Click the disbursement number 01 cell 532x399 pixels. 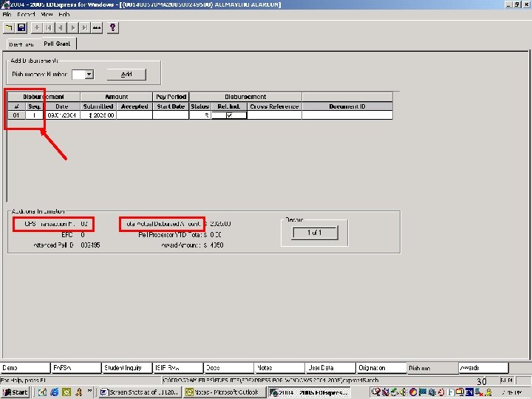pos(16,115)
